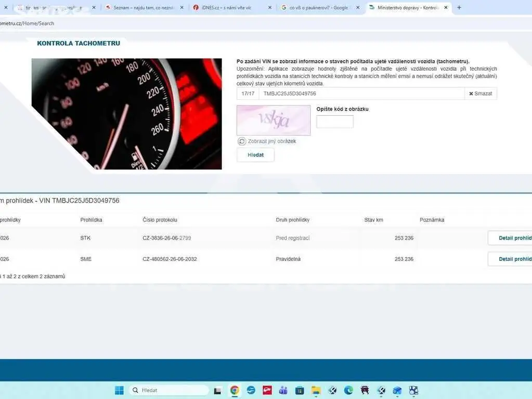Open the Windows Start menu
Viewport: 532px width, 399px height.
click(x=119, y=390)
